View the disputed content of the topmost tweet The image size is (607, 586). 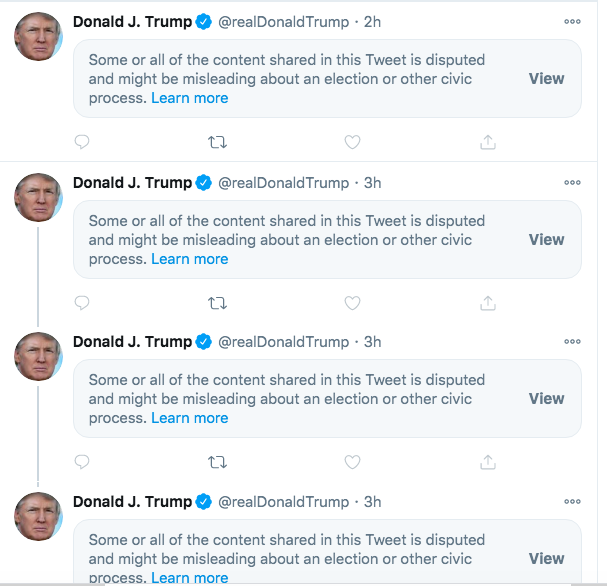click(x=546, y=79)
